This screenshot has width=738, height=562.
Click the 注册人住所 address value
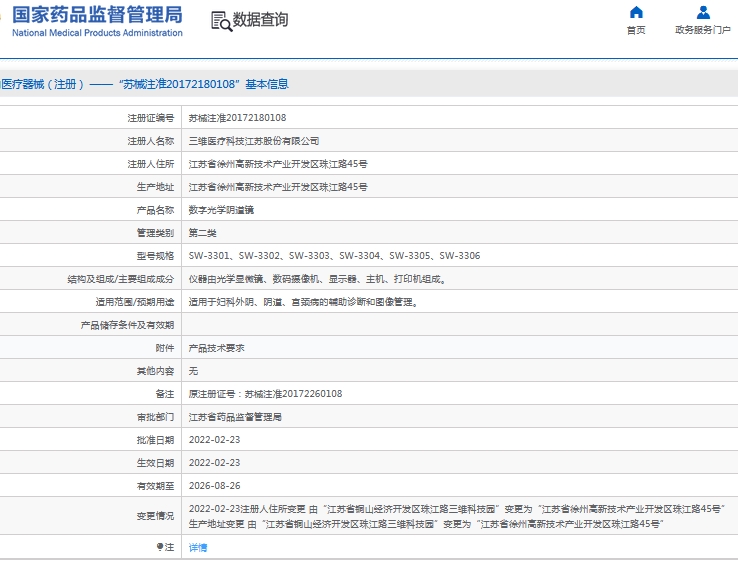pos(278,164)
